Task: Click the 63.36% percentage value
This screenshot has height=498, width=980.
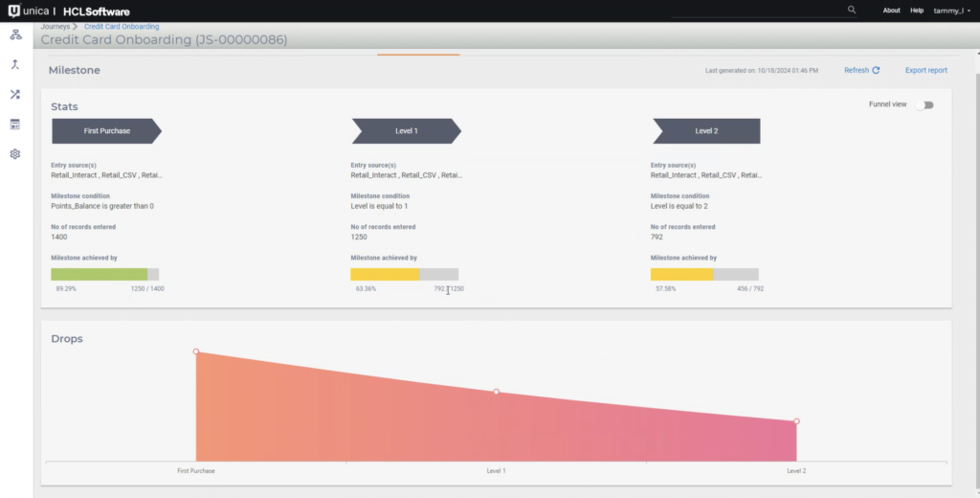Action: (x=367, y=289)
